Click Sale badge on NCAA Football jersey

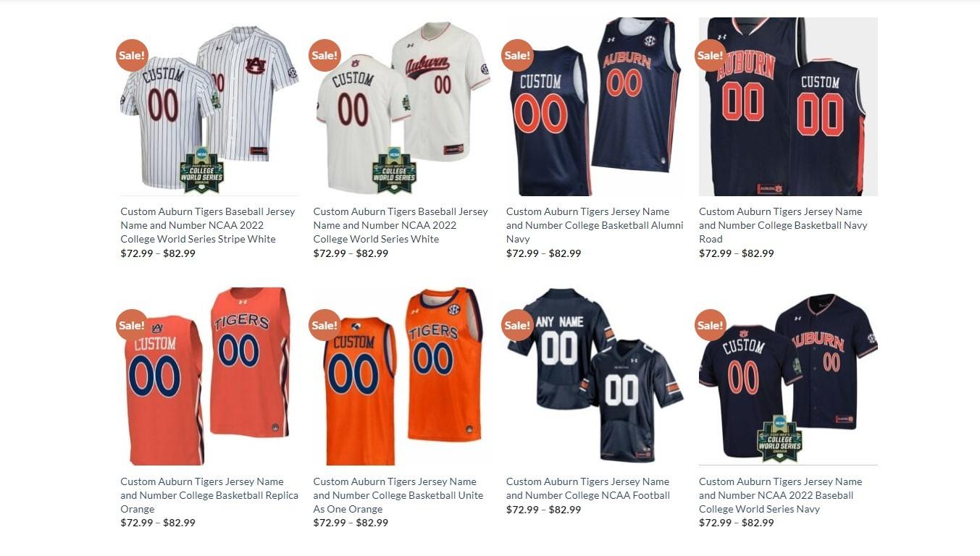point(517,325)
